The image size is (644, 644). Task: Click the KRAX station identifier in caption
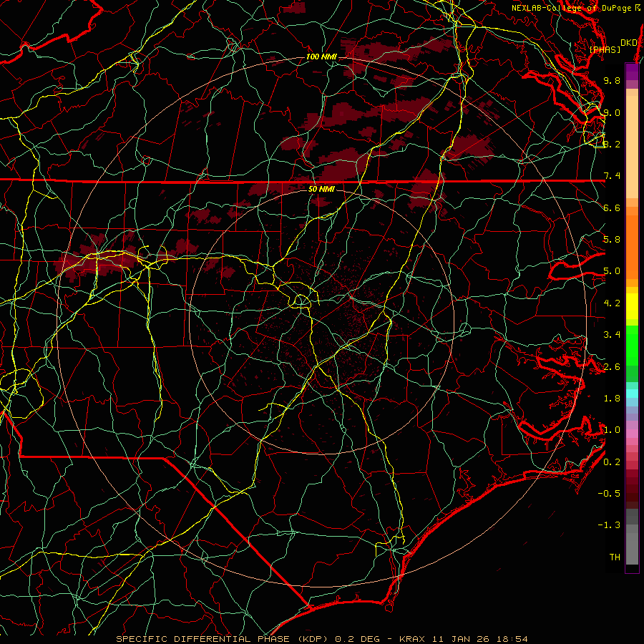click(414, 639)
